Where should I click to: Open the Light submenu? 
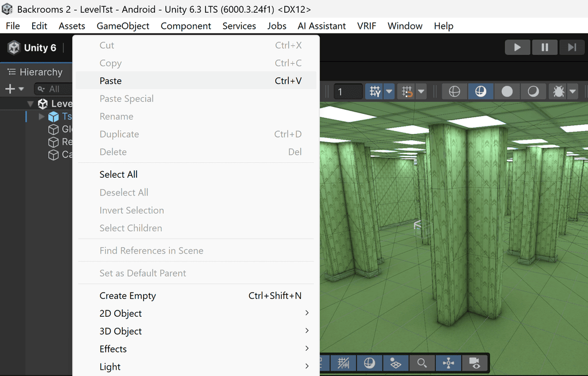[196, 367]
